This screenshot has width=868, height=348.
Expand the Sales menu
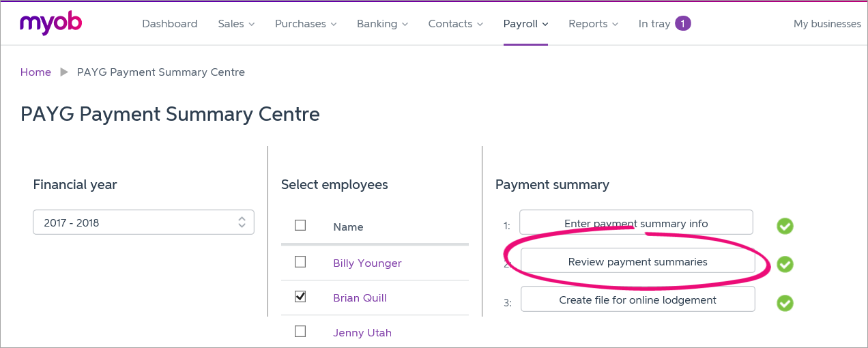(236, 24)
